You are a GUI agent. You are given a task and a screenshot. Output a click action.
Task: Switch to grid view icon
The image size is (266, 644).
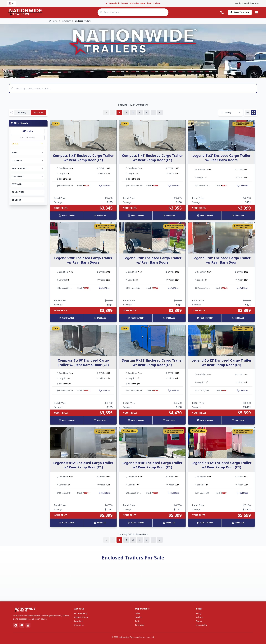tap(254, 113)
